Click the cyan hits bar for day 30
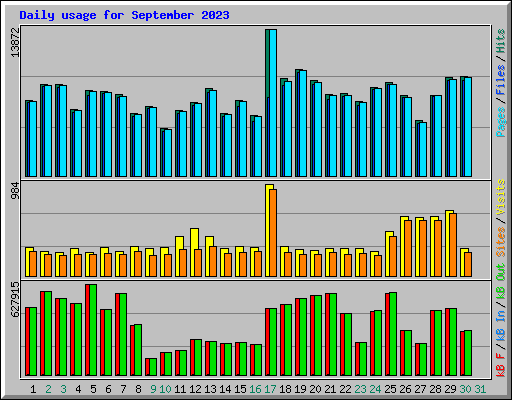This screenshot has width=512, height=400. (x=468, y=127)
